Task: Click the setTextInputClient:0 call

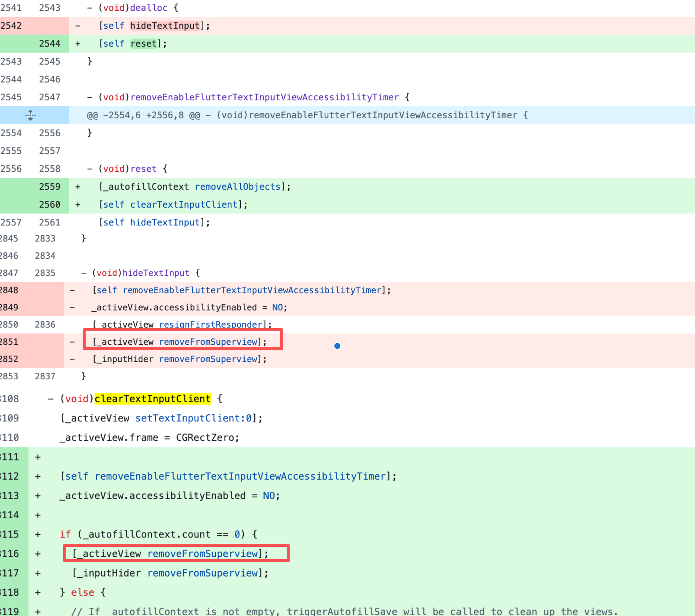Action: pyautogui.click(x=193, y=418)
